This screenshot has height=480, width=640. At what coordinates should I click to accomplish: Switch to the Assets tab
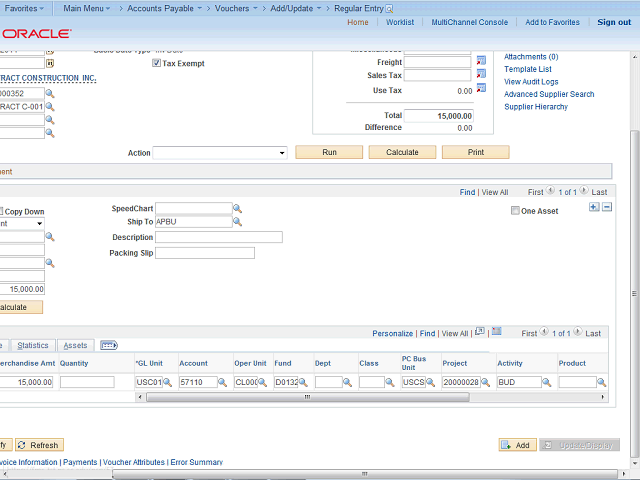coord(75,346)
